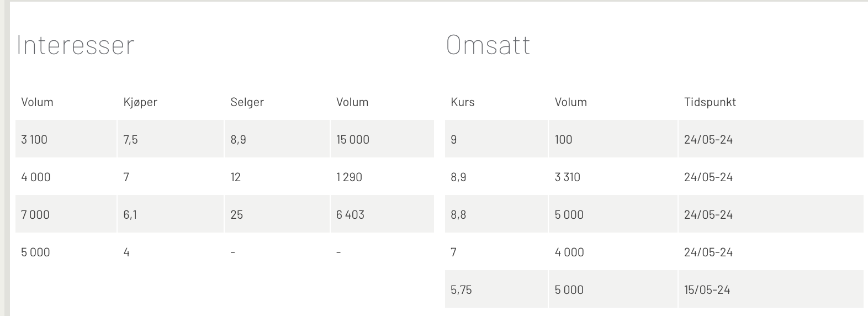Image resolution: width=868 pixels, height=316 pixels.
Task: Click the 3 100 buyer volume cell
Action: click(66, 139)
